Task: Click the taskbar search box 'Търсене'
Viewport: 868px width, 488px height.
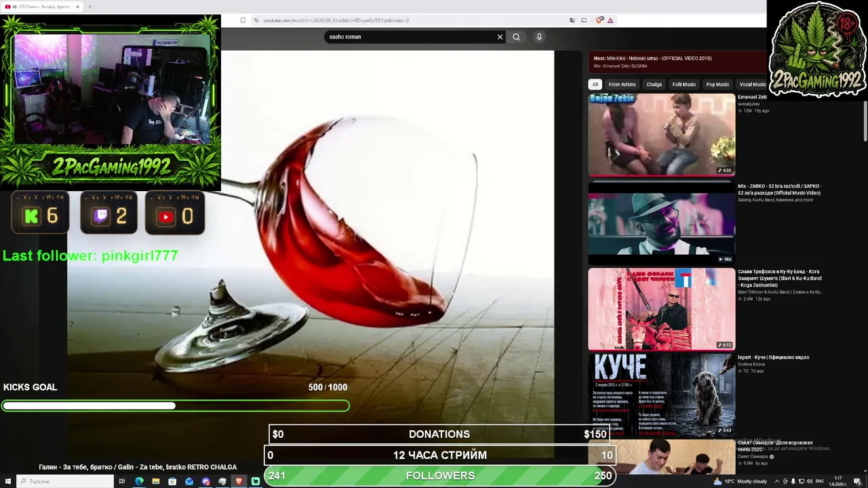Action: pos(65,481)
